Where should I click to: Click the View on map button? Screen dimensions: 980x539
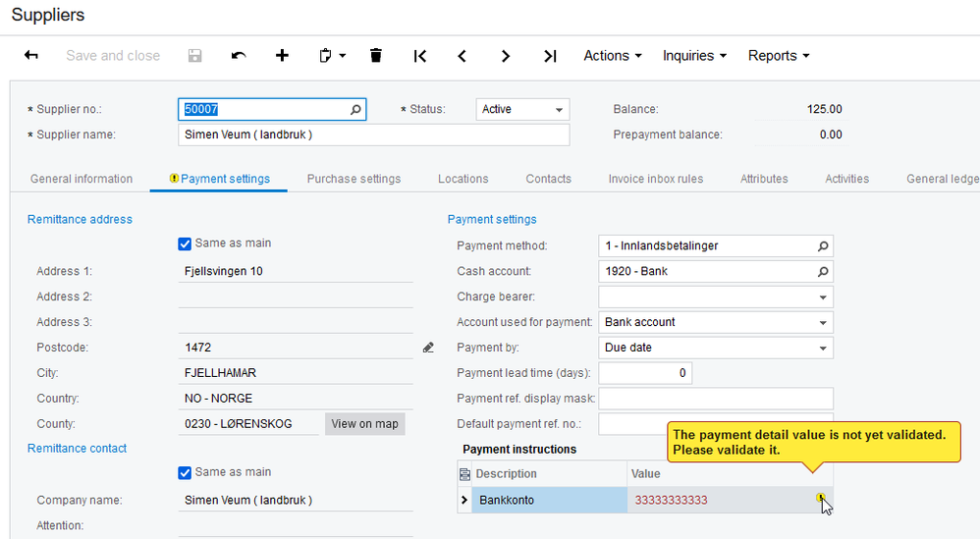pos(365,424)
